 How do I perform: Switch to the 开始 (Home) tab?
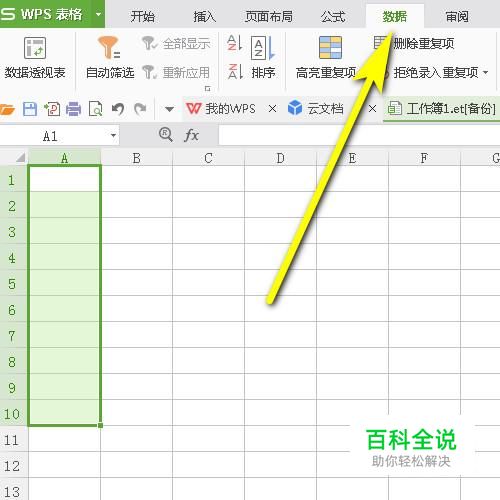[142, 16]
